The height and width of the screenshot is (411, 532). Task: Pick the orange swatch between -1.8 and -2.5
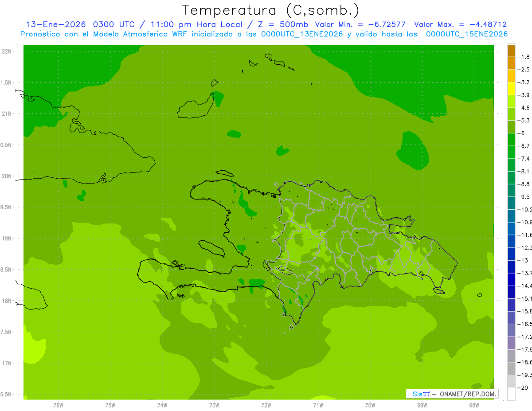point(511,63)
